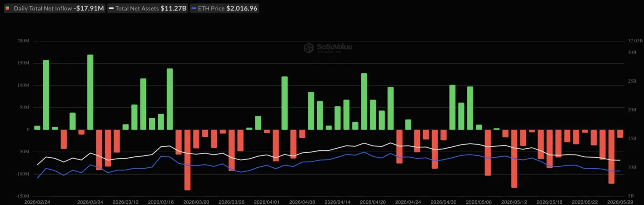Viewport: 644px width, 205px height.
Task: Click the 100M left axis label
Action: (23, 85)
